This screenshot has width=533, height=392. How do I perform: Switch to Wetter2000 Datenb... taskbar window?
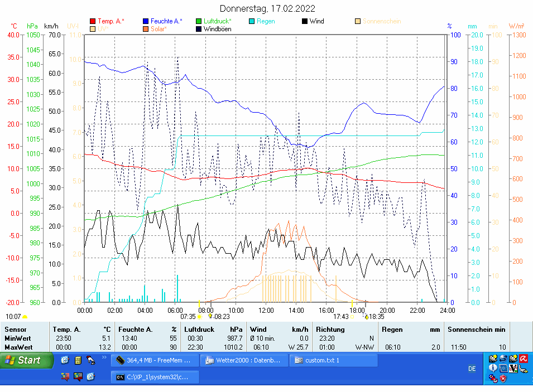243,360
